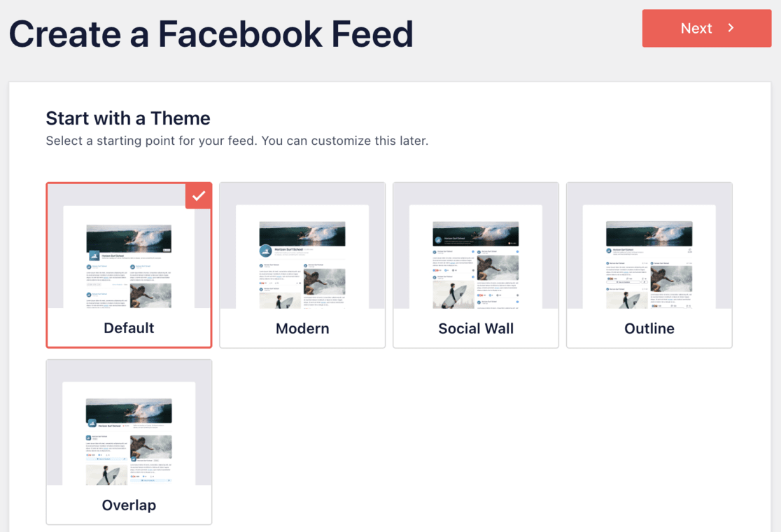Select the Overlap theme card
Image resolution: width=781 pixels, height=532 pixels.
click(129, 441)
